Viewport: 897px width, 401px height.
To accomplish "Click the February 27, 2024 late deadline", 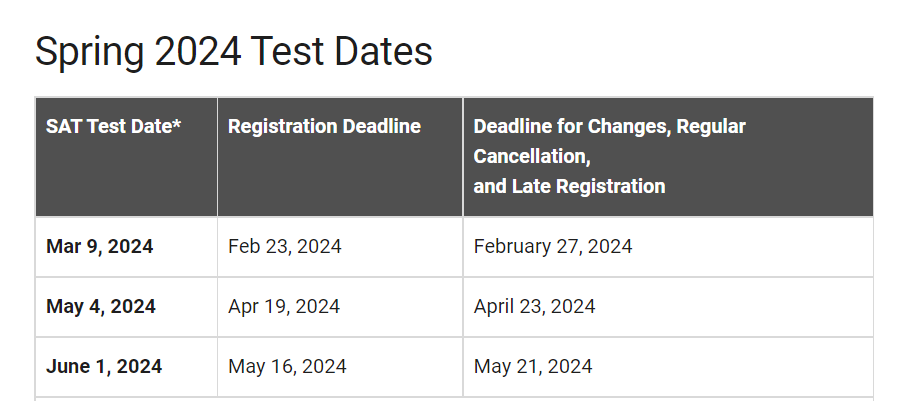I will point(552,246).
